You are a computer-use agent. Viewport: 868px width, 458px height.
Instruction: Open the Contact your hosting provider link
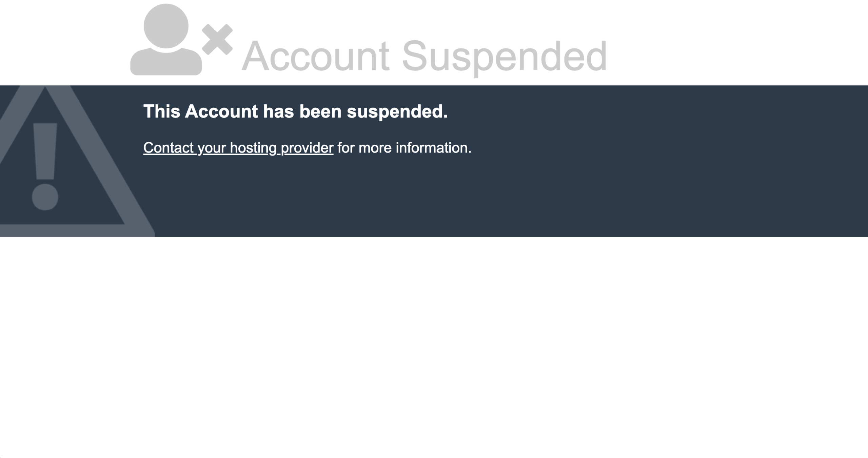[238, 147]
